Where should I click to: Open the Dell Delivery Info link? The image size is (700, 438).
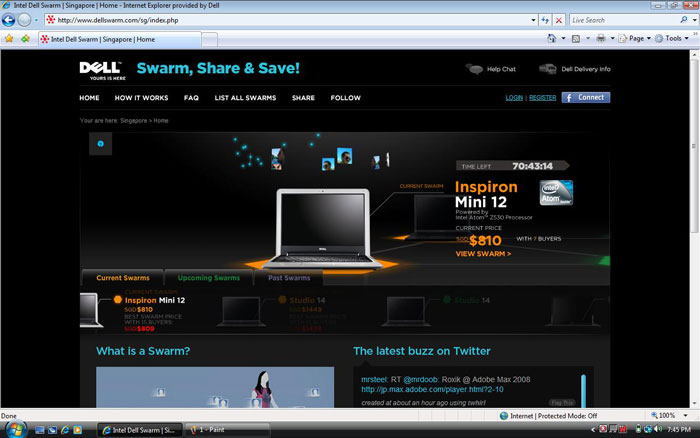click(586, 69)
